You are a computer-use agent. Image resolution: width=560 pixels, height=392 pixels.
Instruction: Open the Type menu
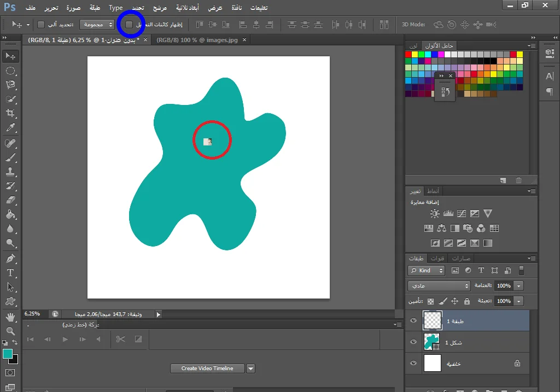tap(115, 8)
